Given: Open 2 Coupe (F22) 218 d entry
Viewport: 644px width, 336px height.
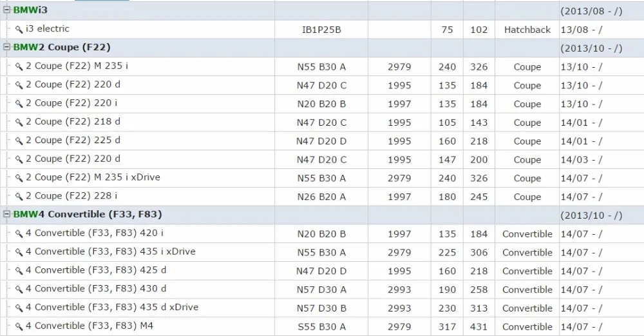Looking at the screenshot, I should click(x=73, y=122).
